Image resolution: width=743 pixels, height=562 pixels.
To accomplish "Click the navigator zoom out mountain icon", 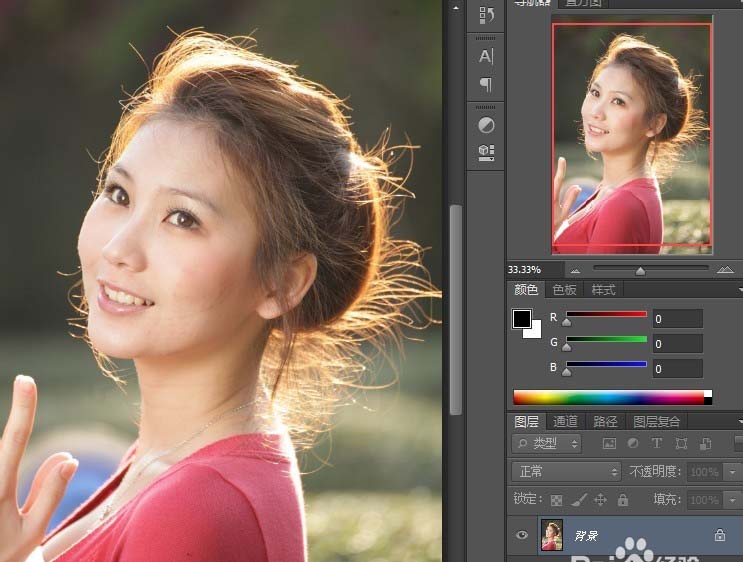I will [575, 271].
